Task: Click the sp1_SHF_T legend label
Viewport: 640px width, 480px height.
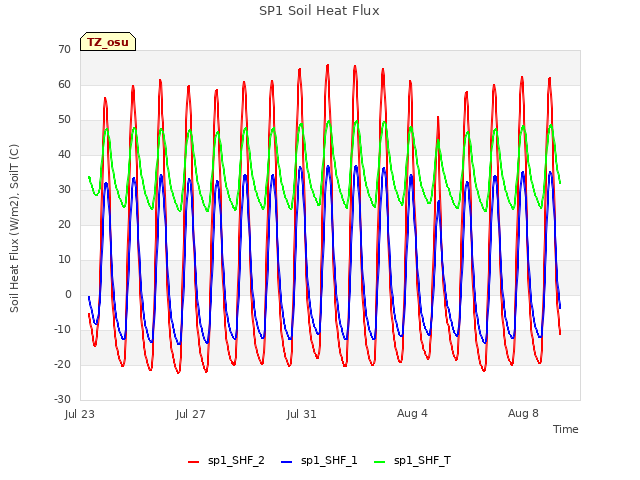Action: [x=422, y=461]
